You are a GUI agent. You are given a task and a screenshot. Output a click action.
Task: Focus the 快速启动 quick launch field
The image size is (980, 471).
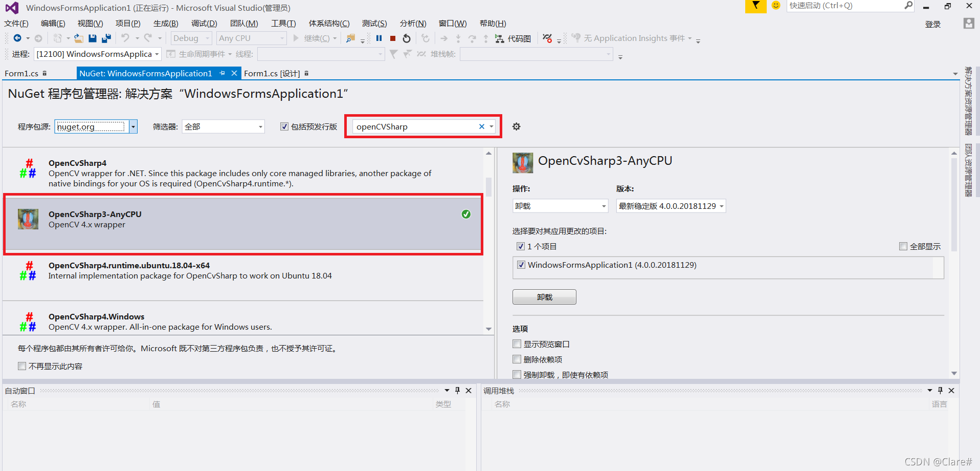pos(845,6)
